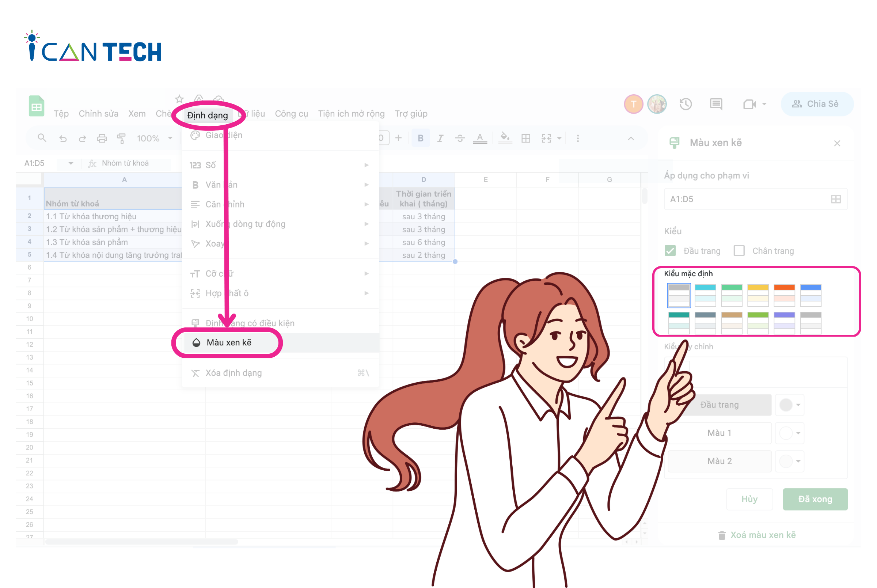Viewport: 877px width, 588px height.
Task: Click Hủy button
Action: 749,499
